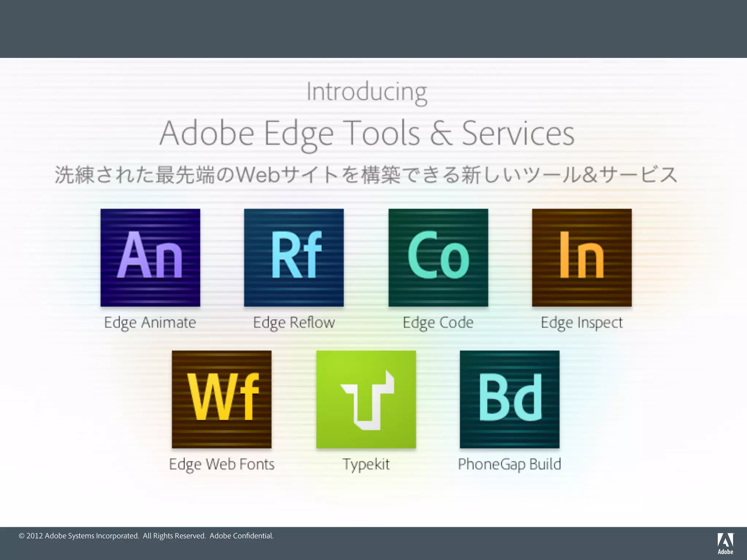Select the 'Edge Reflow' label

[294, 323]
